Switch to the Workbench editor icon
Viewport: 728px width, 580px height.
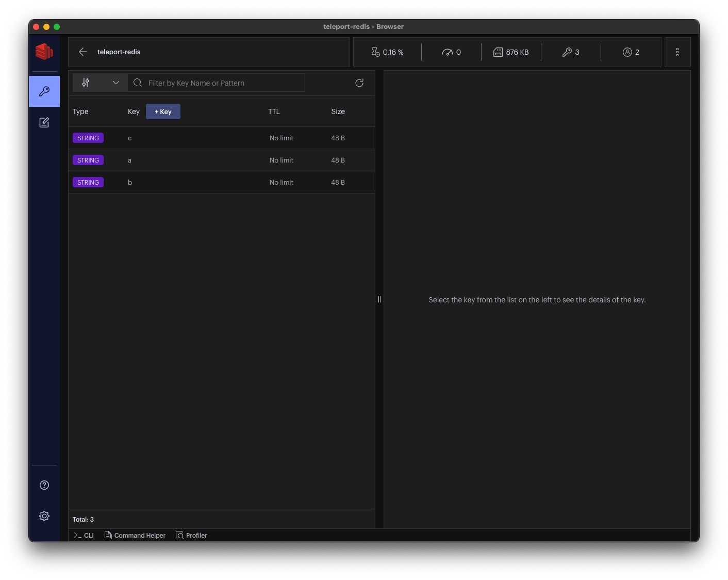pyautogui.click(x=44, y=122)
